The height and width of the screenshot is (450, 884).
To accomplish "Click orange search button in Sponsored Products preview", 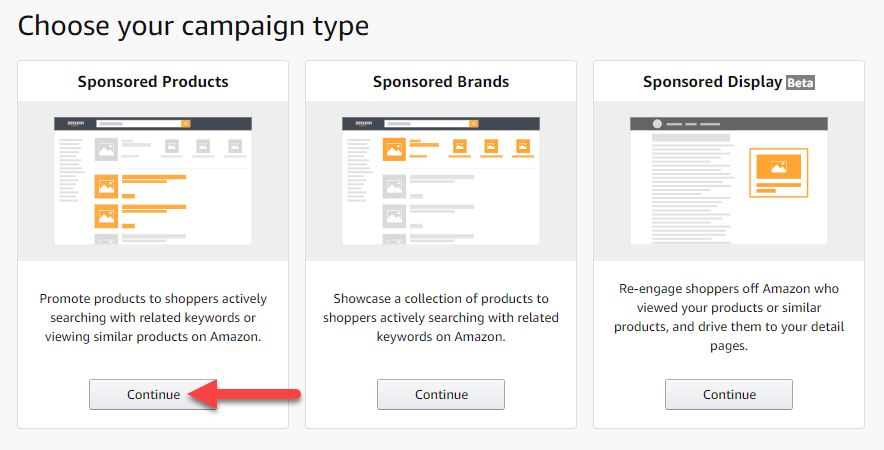I will [185, 123].
